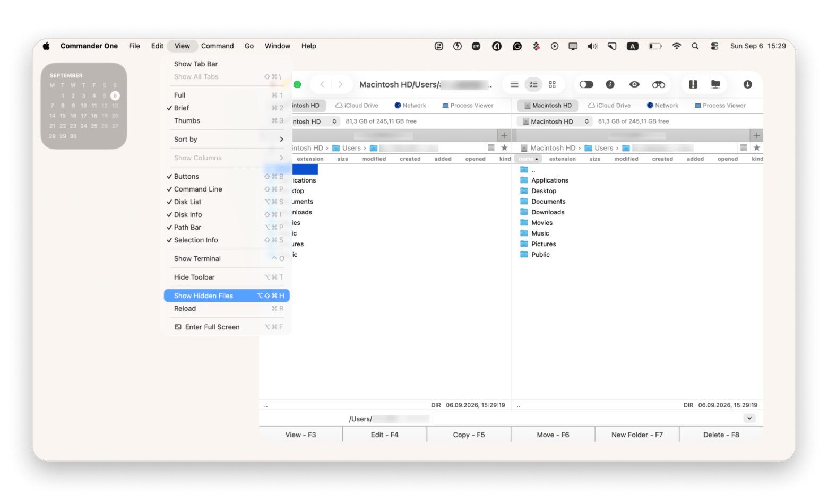Click the connect to server icon

tap(715, 84)
